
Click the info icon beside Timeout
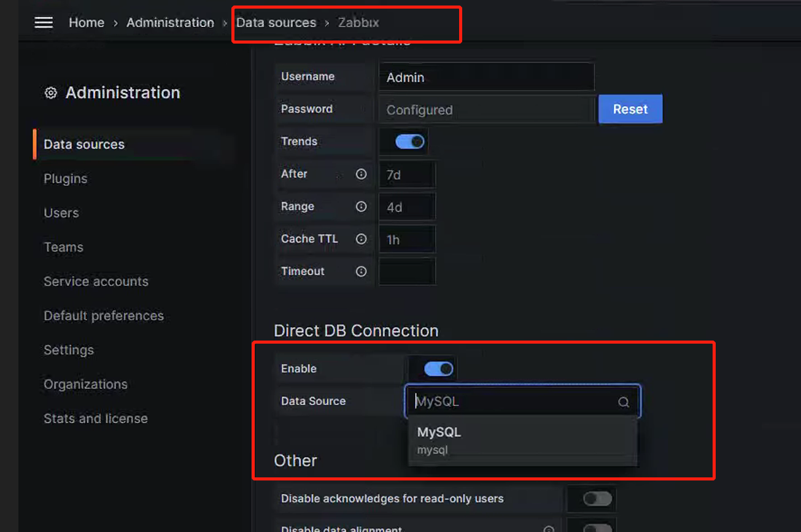coord(361,271)
